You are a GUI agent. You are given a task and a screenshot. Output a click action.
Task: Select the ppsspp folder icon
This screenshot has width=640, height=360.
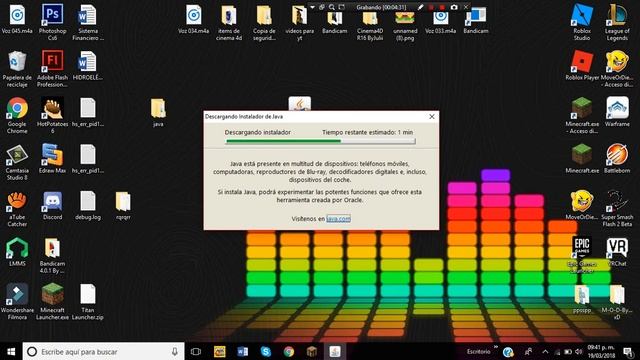point(582,298)
